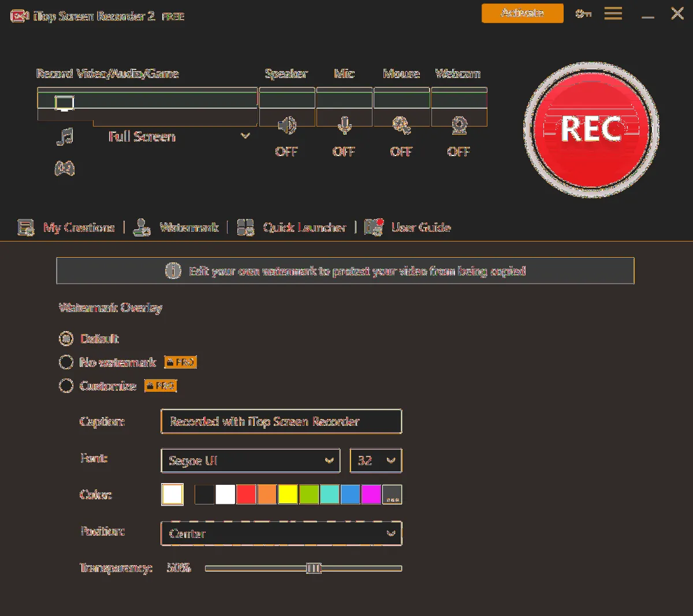Click PRO badge next to Customize
Viewport: 693px width, 616px height.
(x=161, y=386)
